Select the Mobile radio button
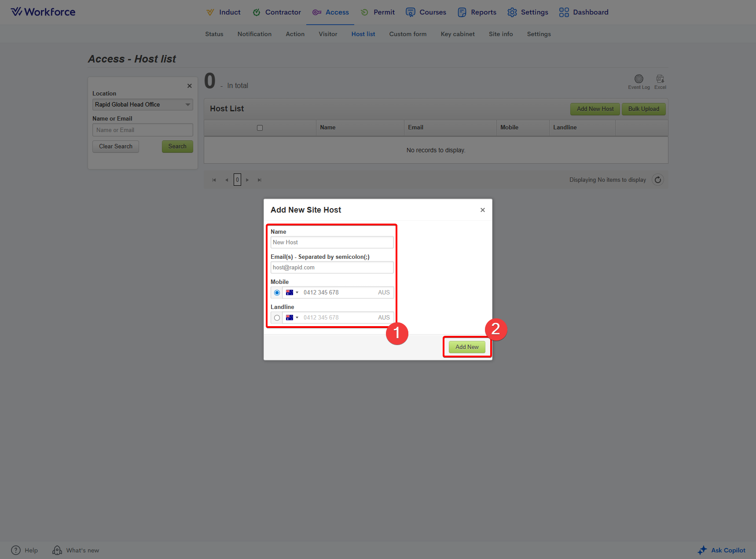The width and height of the screenshot is (756, 559). [277, 293]
